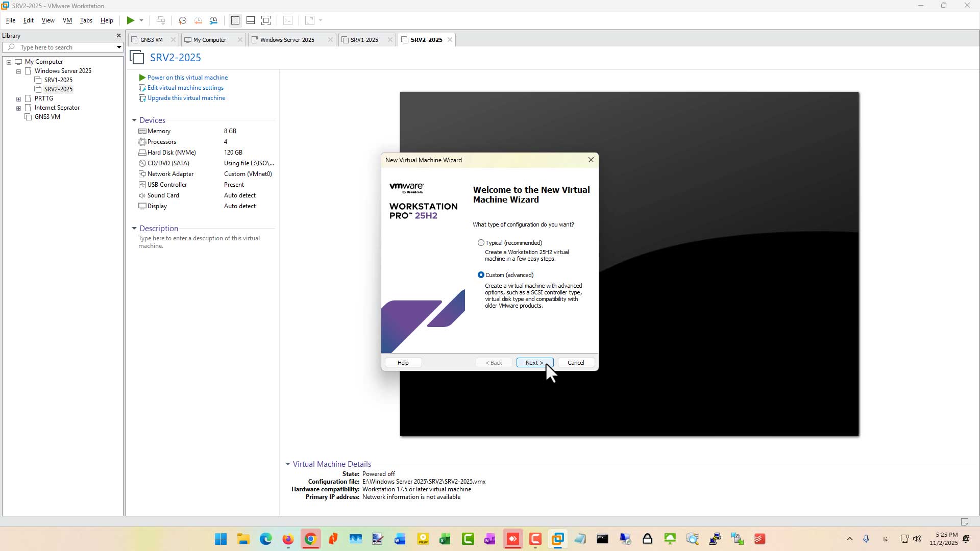Click the Revert to Snapshot toolbar icon
This screenshot has height=551, width=980.
point(198,20)
